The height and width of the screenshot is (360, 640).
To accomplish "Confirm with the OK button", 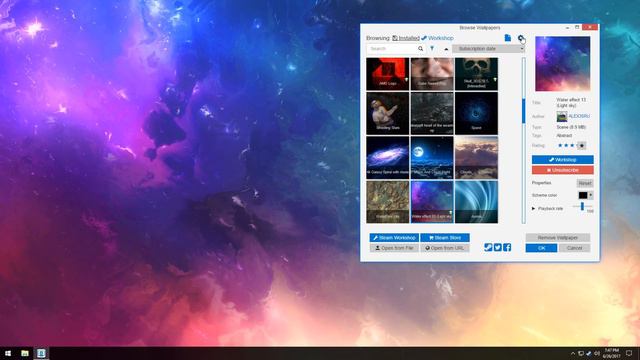I will coord(541,248).
